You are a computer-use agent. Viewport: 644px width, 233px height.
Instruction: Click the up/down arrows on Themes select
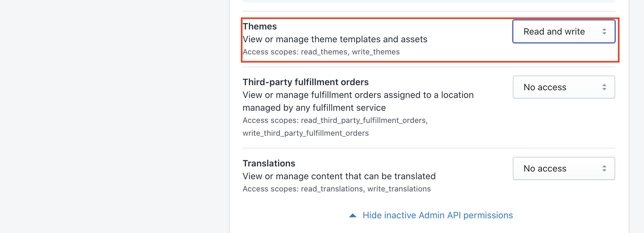click(604, 31)
